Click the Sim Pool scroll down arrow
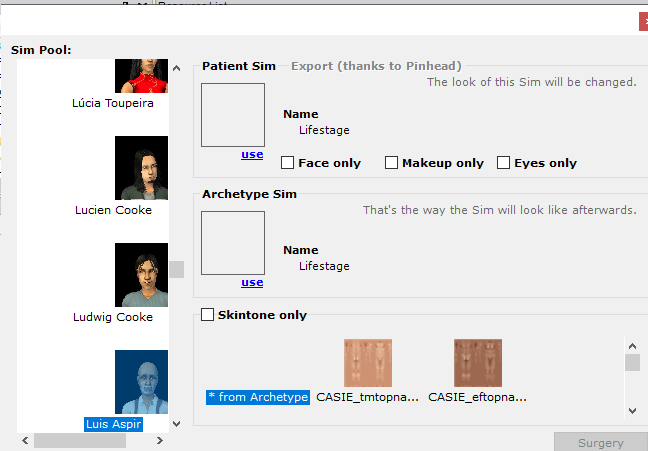648x451 pixels. click(176, 424)
